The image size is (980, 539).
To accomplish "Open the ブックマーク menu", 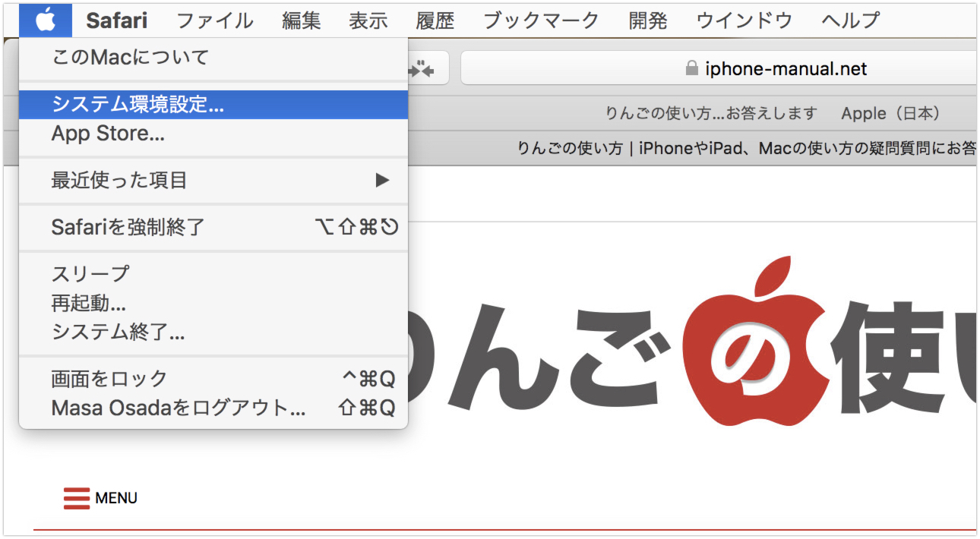I will pos(542,20).
